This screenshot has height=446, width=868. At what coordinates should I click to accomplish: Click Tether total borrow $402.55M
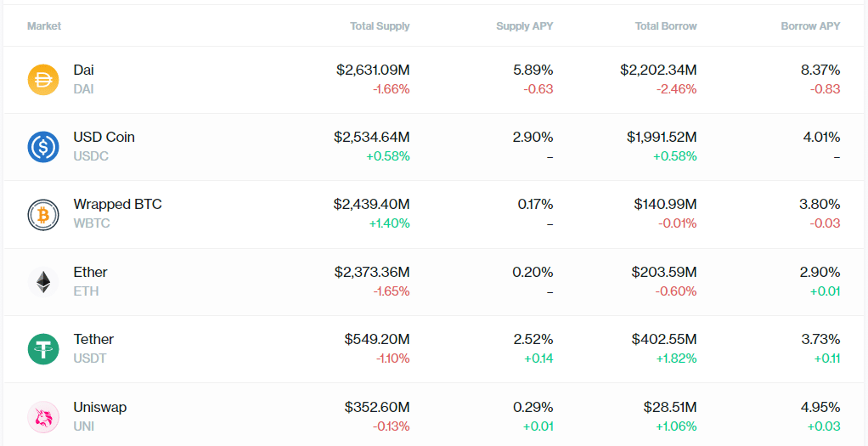(x=664, y=339)
